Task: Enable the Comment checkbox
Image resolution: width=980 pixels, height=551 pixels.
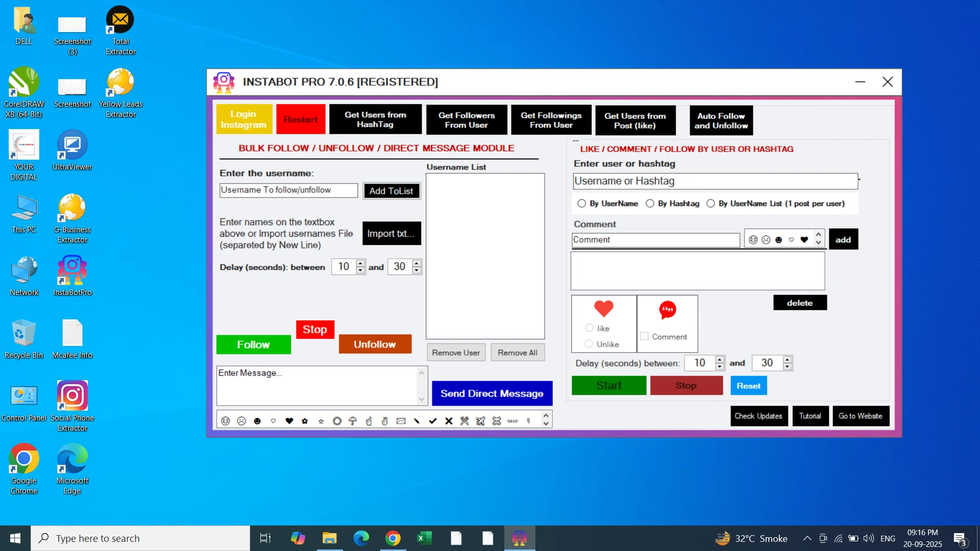Action: coord(645,337)
